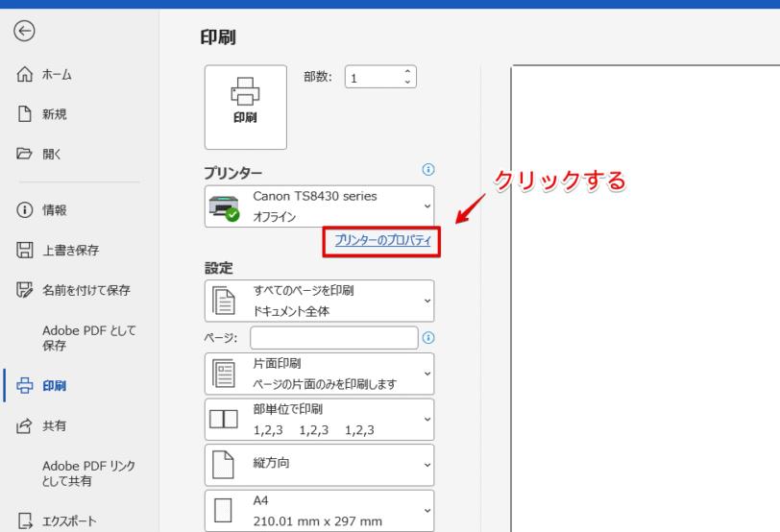Increase copies with the up stepper arrow
The width and height of the screenshot is (780, 532).
click(407, 72)
